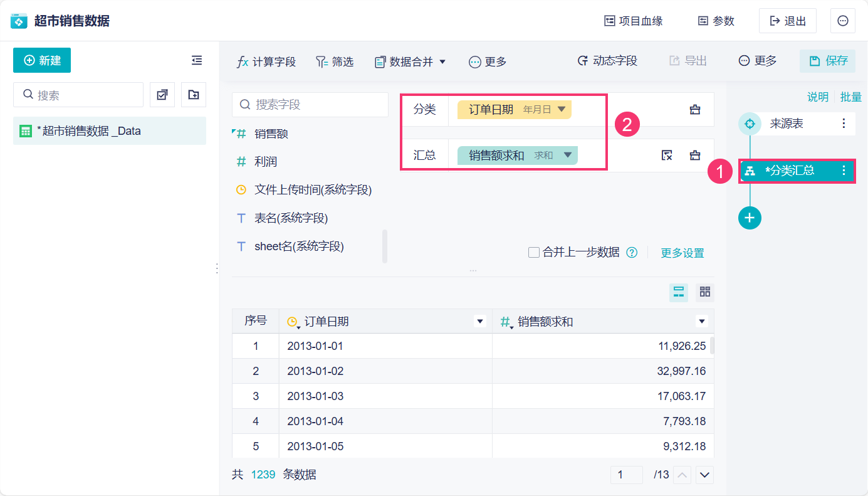Expand the 订单日期 年月日 dropdown
Viewport: 868px width, 496px height.
pyautogui.click(x=562, y=109)
